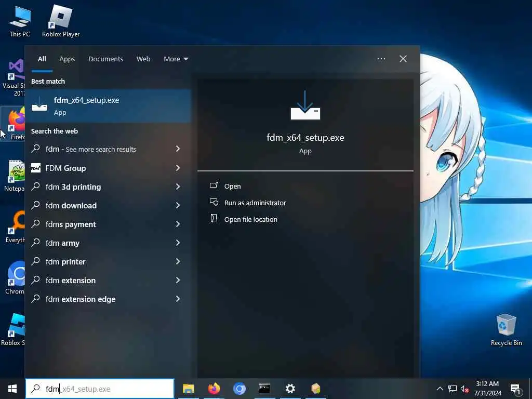Click the FDM Group logo icon

pyautogui.click(x=36, y=168)
